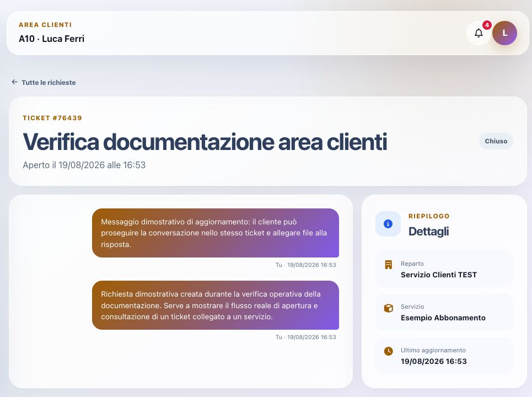Screen dimensions: 532x397
Task: Click the back arrow beside Tutte le richieste
Action: click(14, 82)
